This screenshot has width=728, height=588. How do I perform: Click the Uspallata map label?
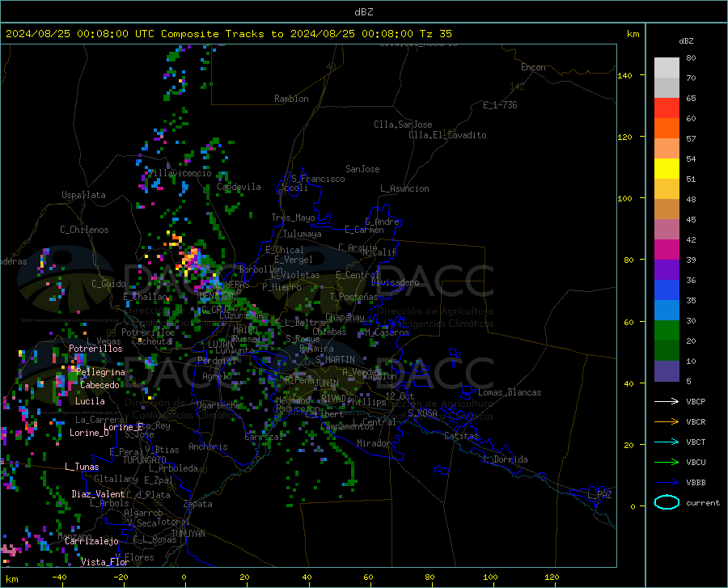tap(83, 195)
